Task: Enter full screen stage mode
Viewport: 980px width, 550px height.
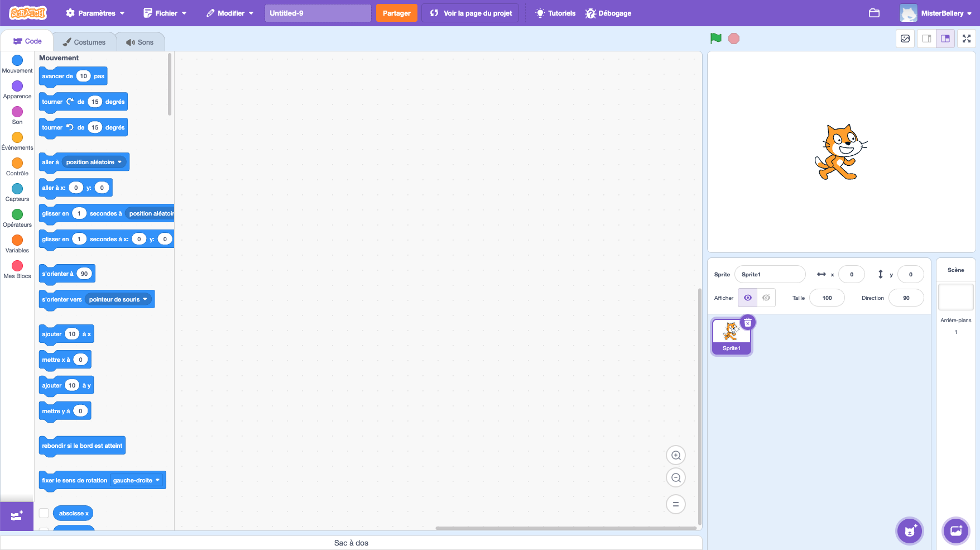Action: (x=967, y=39)
